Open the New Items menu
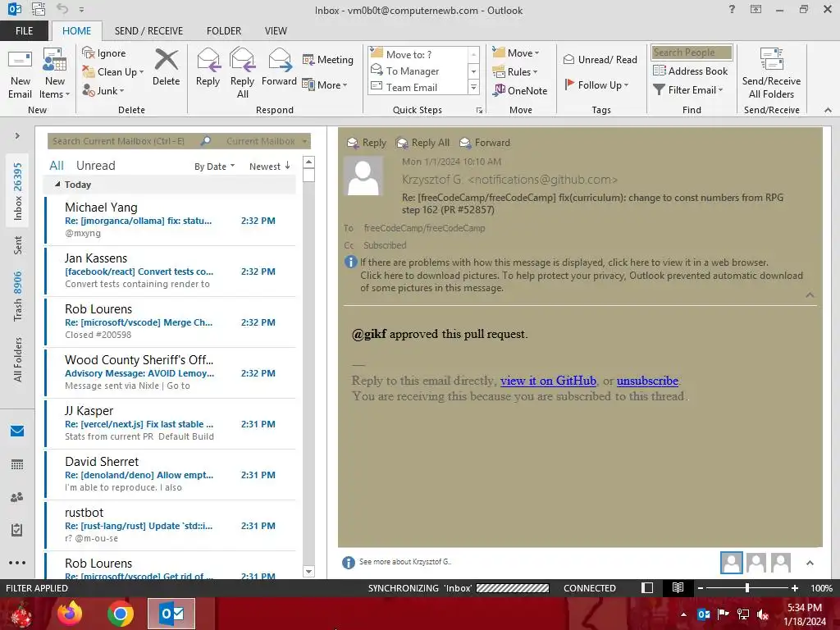This screenshot has height=630, width=840. coord(55,74)
